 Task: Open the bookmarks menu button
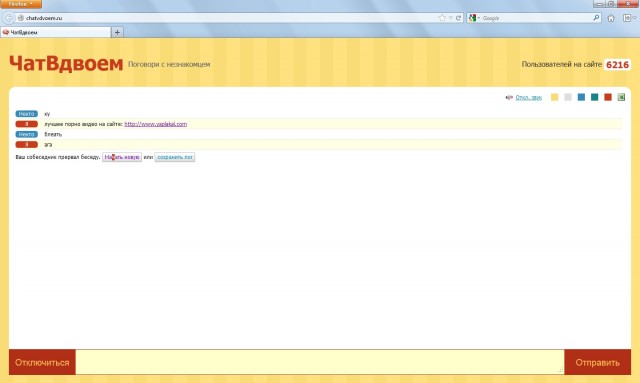pos(629,18)
